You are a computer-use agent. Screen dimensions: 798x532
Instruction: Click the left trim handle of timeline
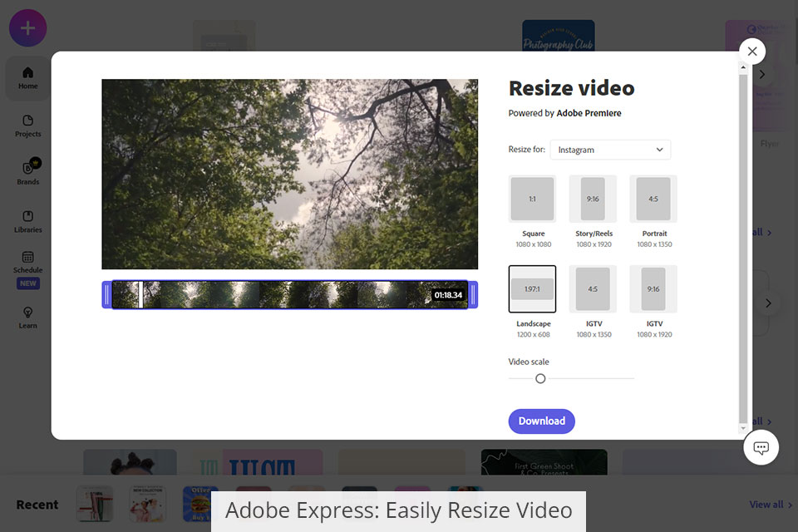(107, 295)
